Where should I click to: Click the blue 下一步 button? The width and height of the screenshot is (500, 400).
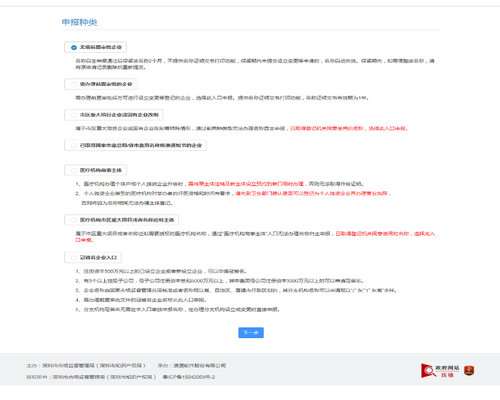point(251,333)
